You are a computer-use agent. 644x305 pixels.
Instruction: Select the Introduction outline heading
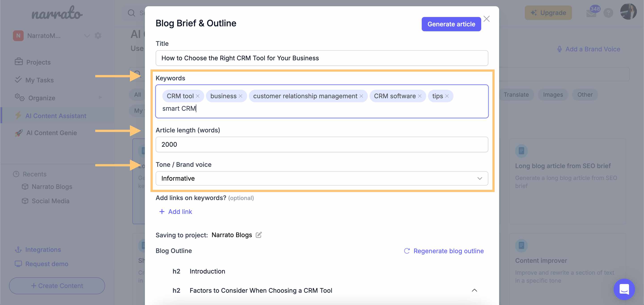coord(207,271)
